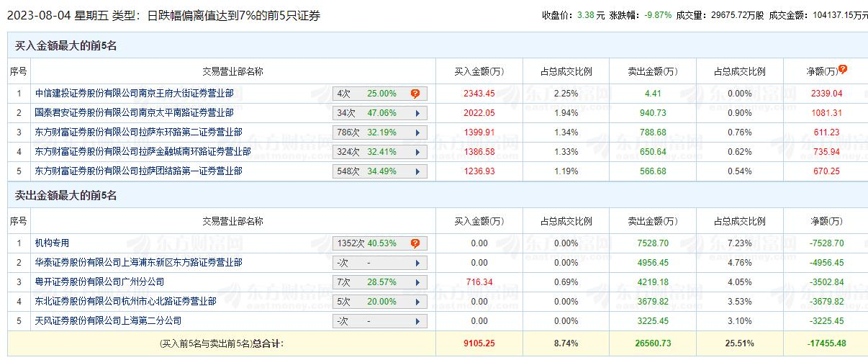Screen dimensions: 868x360
Task: Open 机构专用 seat link
Action: coord(52,243)
